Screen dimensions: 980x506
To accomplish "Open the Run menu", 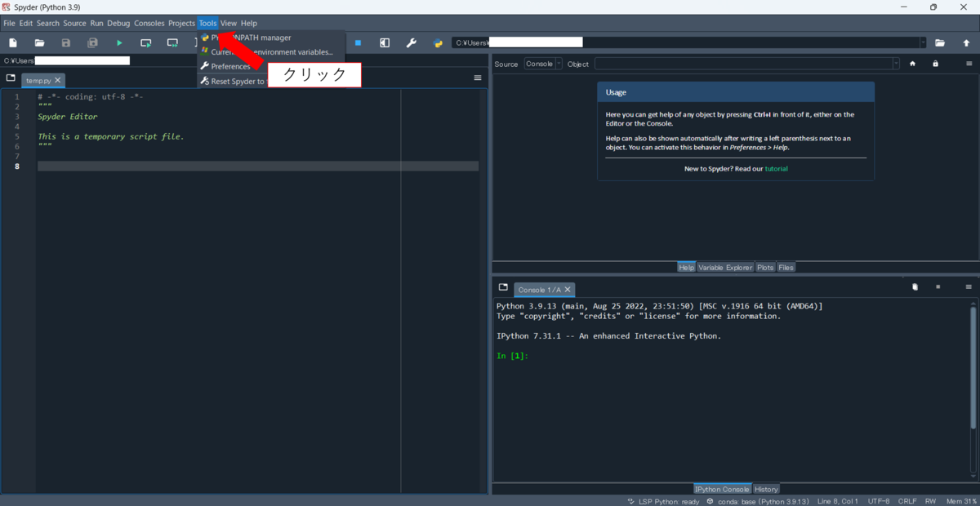I will [96, 24].
